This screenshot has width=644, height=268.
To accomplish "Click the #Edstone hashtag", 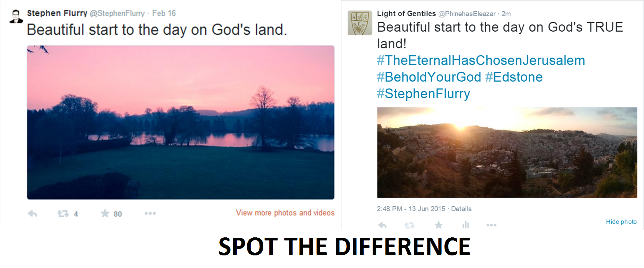I will click(514, 77).
